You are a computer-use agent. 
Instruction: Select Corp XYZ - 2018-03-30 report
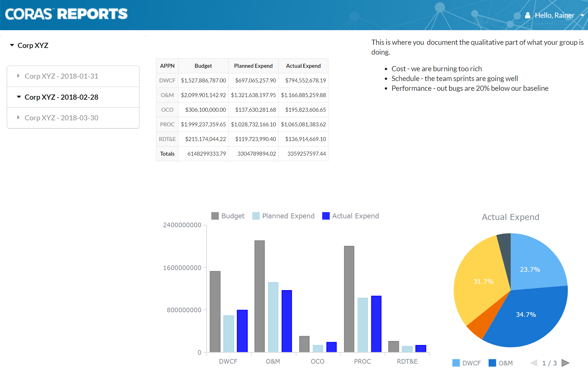(61, 118)
